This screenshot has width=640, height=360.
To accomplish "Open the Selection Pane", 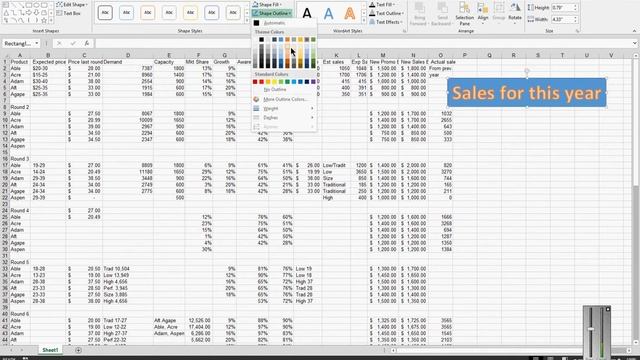I will tap(464, 14).
